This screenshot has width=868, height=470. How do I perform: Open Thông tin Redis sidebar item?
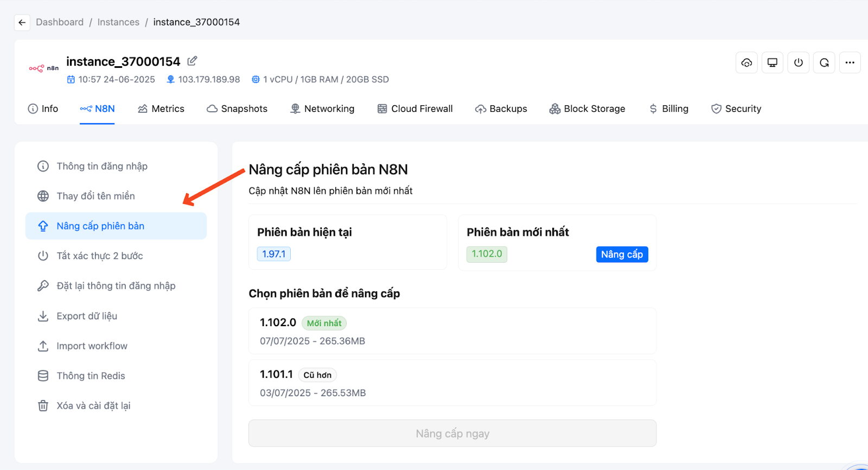[x=116, y=376]
